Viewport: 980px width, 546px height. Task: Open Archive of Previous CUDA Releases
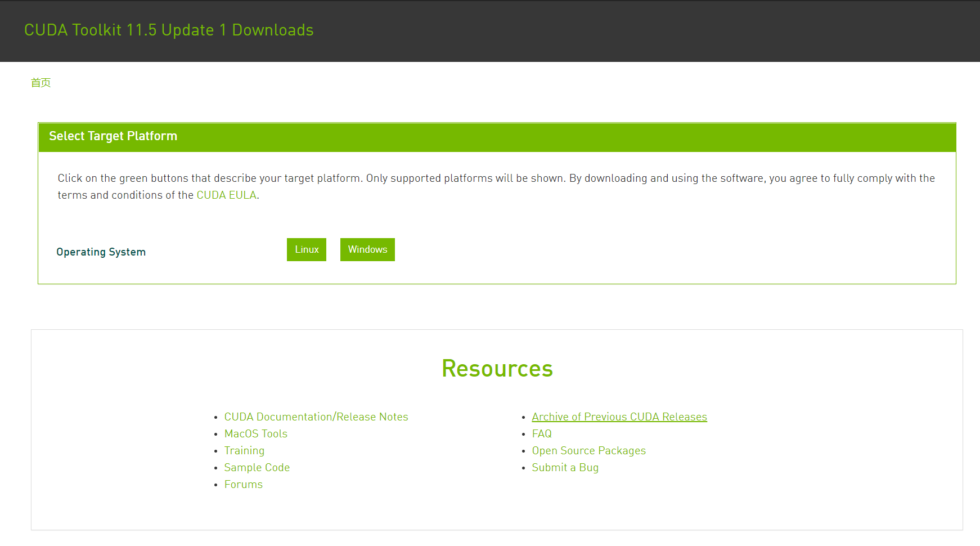619,417
